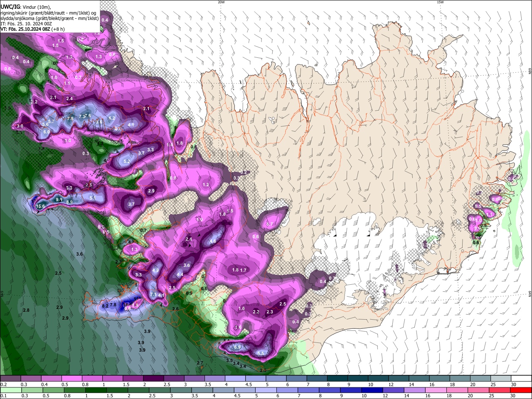This screenshot has width=532, height=399.
Task: Click the '64N' latitude label on right edge
Action: click(530, 293)
